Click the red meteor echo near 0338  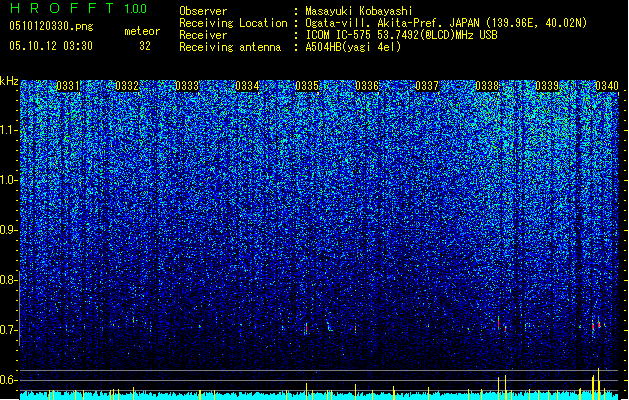(499, 323)
